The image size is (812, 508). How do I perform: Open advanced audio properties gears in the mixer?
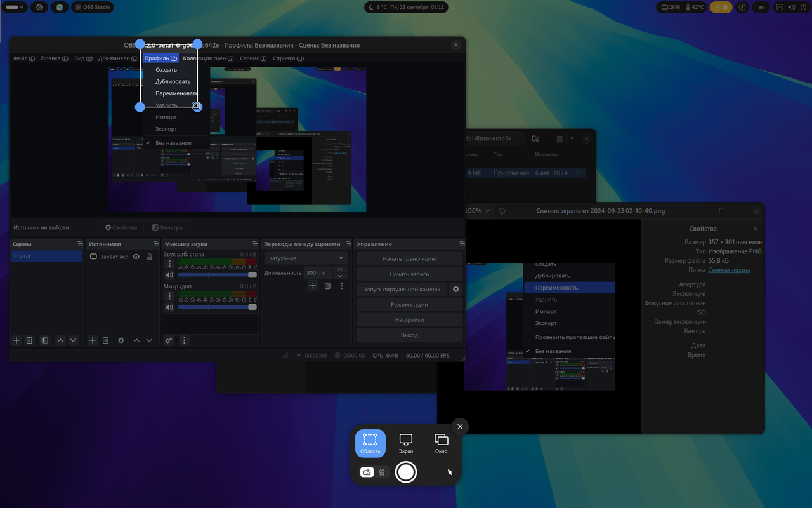coord(169,340)
